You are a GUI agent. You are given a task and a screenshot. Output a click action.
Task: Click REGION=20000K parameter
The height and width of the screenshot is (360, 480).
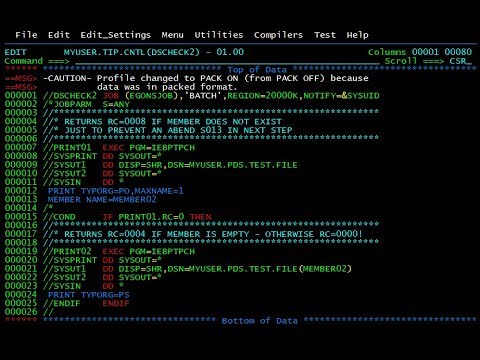[x=263, y=96]
